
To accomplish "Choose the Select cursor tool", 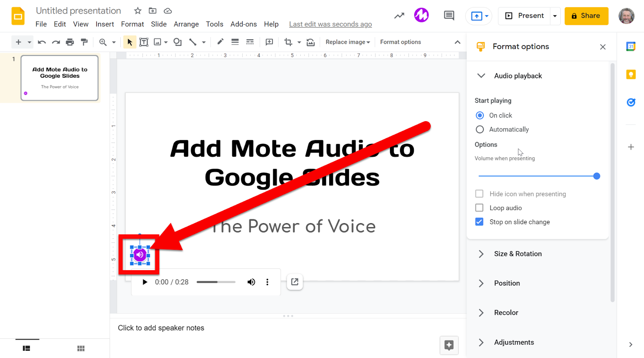I will 130,42.
